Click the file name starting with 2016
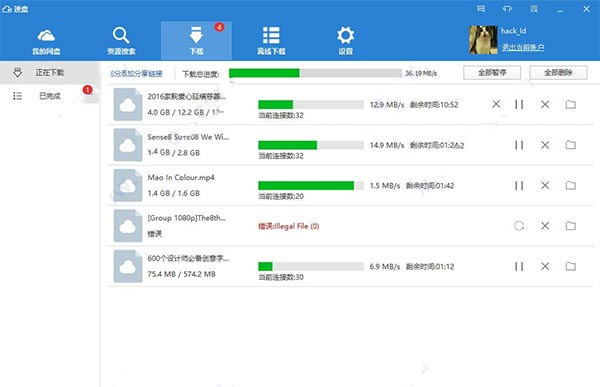Image resolution: width=600 pixels, height=387 pixels. (187, 97)
